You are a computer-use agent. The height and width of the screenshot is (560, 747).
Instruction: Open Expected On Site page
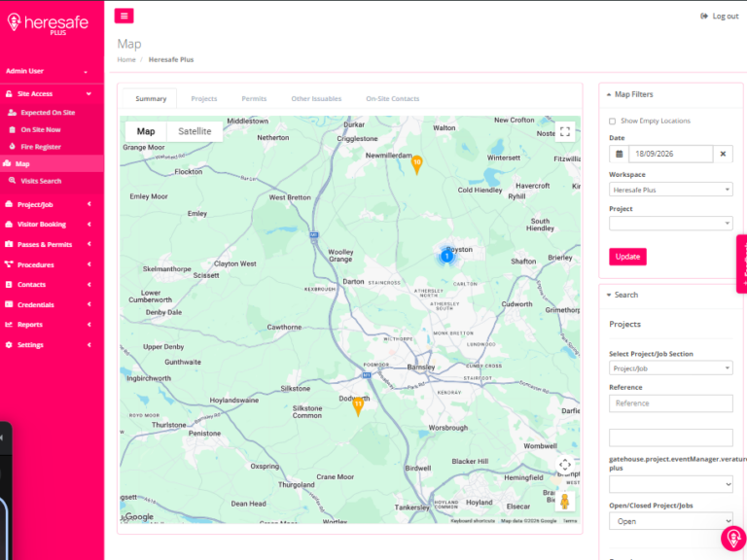coord(48,113)
